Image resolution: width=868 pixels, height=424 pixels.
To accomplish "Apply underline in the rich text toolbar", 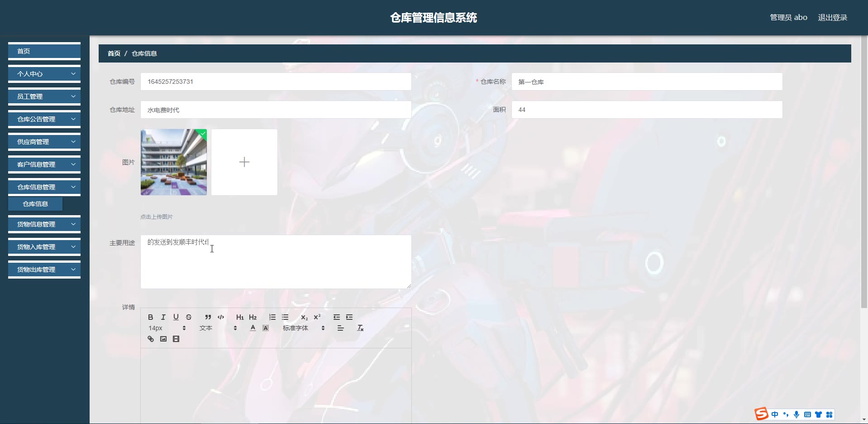I will [176, 317].
